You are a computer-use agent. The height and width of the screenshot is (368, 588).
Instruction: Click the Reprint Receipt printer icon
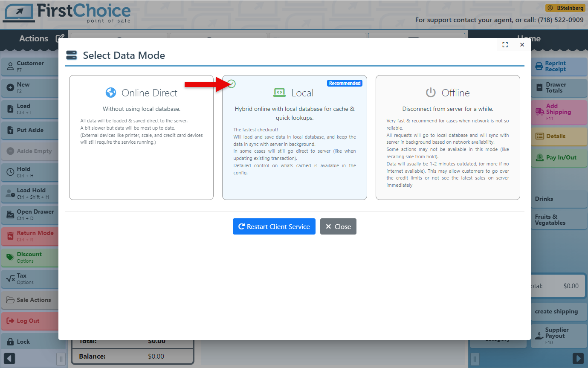pyautogui.click(x=539, y=67)
